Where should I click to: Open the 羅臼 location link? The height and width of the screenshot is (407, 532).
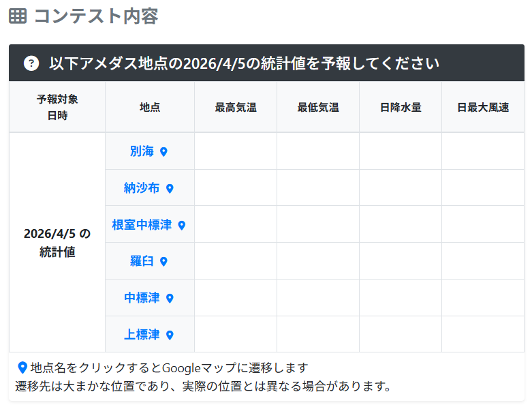(x=142, y=261)
